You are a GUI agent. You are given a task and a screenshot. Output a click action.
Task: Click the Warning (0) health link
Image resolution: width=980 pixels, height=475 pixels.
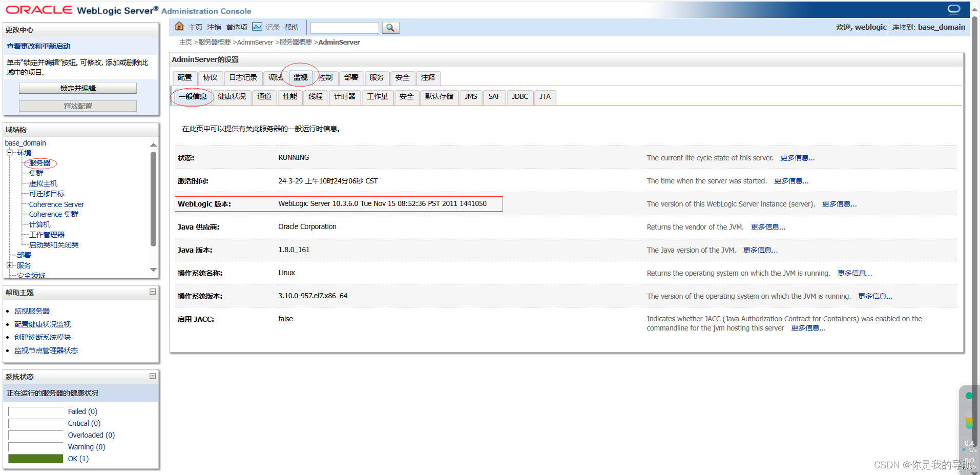click(x=87, y=447)
